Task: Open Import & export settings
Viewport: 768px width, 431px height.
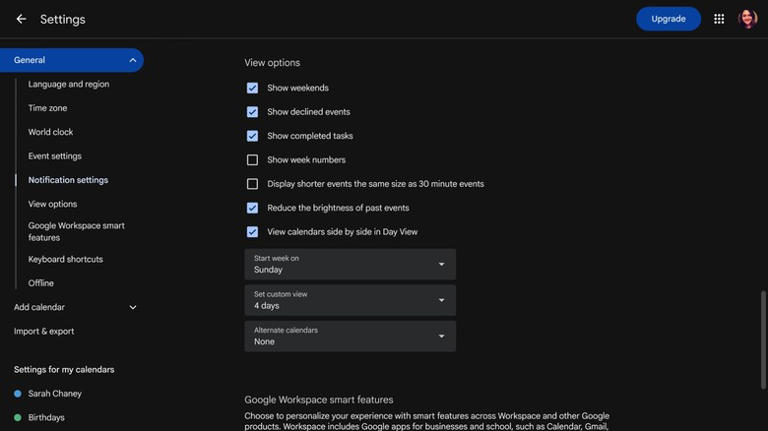Action: tap(44, 332)
